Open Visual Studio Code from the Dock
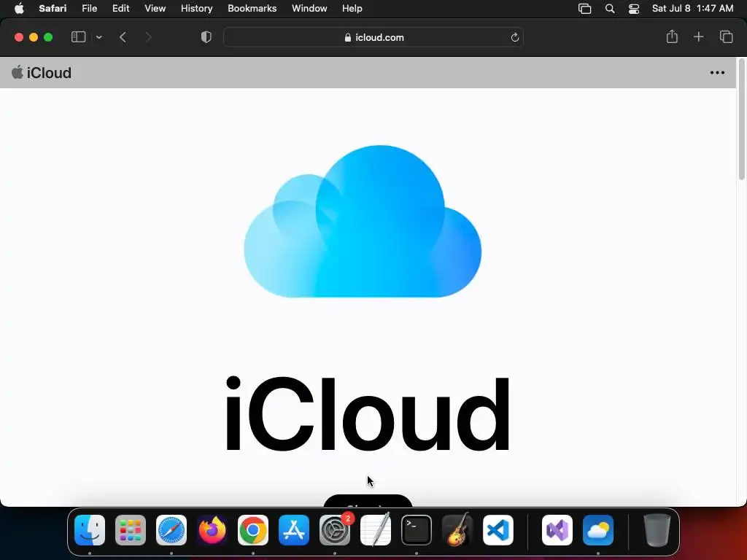This screenshot has height=560, width=747. [498, 530]
